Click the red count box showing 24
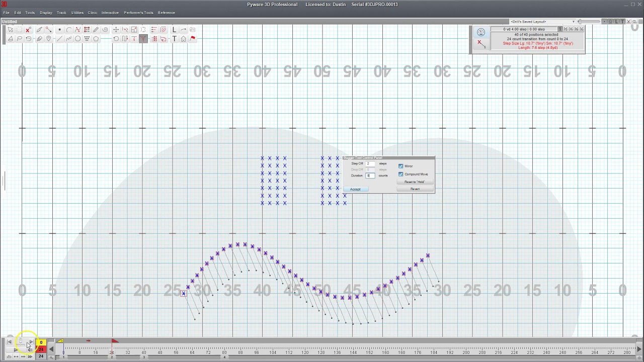 coord(41,349)
